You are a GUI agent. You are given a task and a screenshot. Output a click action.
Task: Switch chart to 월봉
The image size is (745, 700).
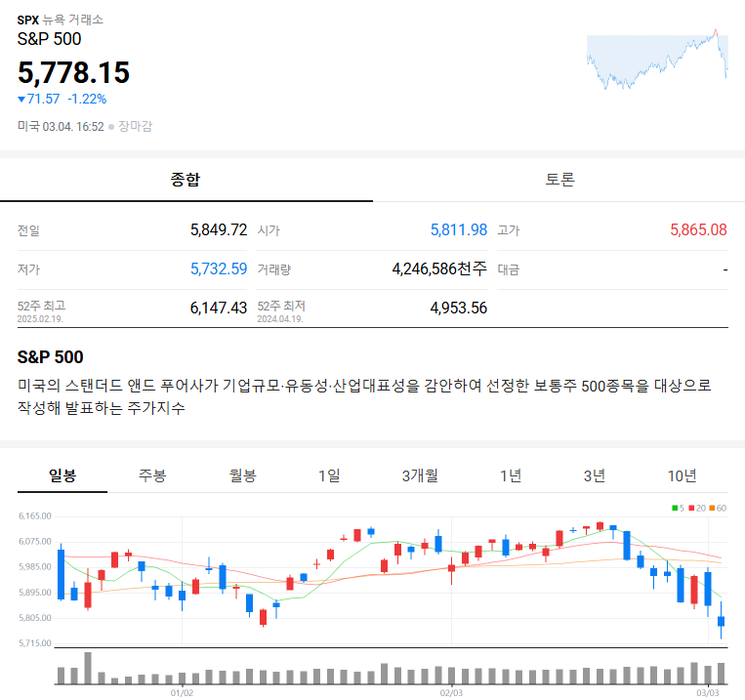pyautogui.click(x=242, y=475)
